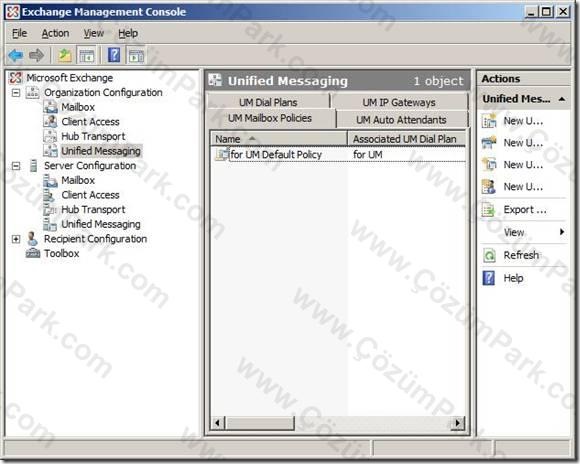Click Mailbox icon under Server Configuration
Image resolution: width=580 pixels, height=464 pixels.
(50, 180)
